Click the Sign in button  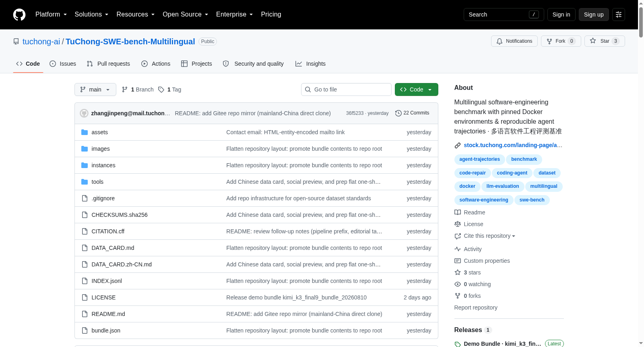561,15
